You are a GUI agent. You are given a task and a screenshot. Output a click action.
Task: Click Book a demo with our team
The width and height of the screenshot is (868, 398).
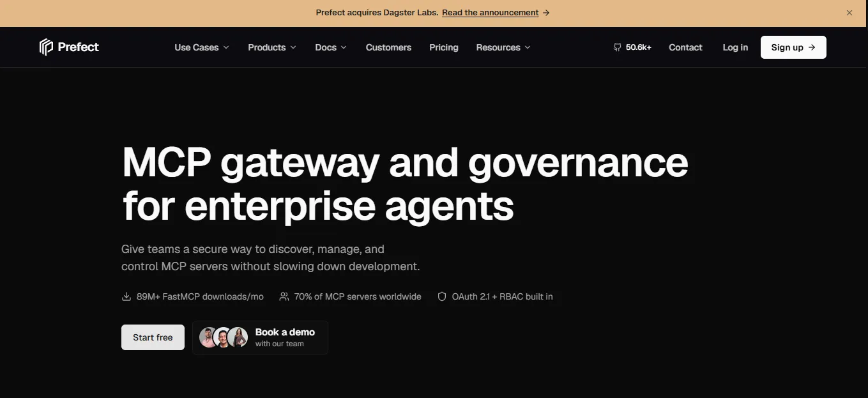260,337
